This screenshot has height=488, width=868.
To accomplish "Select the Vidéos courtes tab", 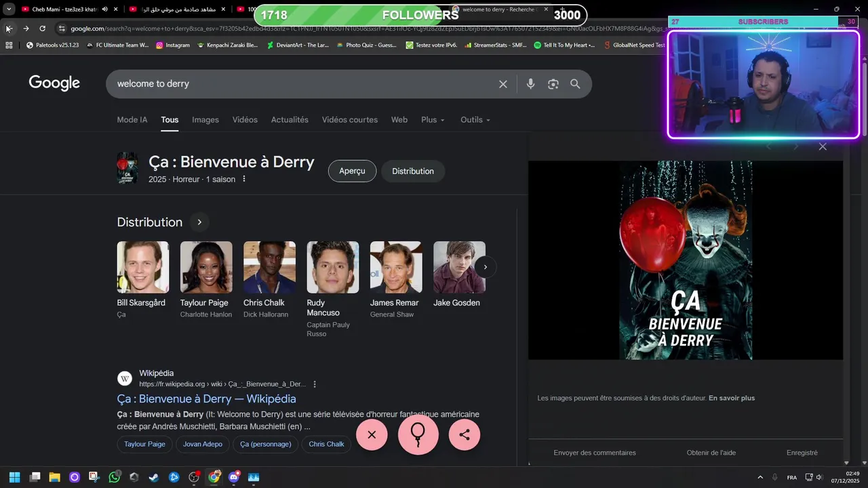I will point(349,120).
